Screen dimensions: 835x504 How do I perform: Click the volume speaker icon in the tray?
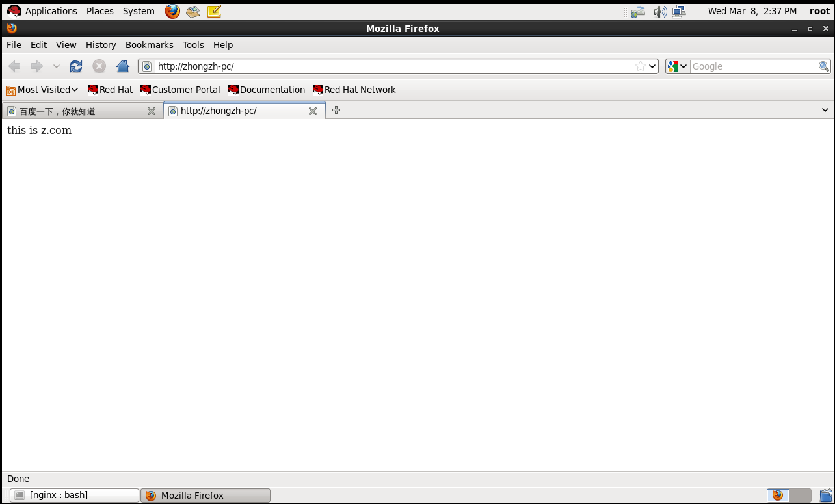click(x=660, y=11)
